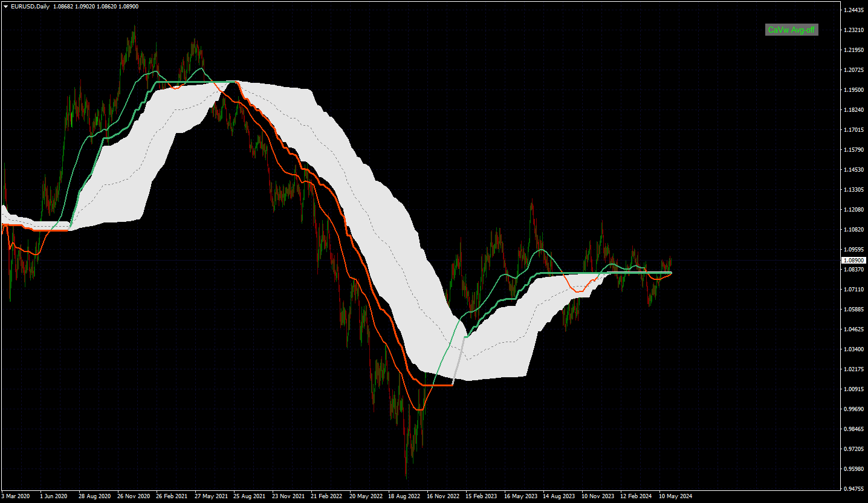Pick the 23 Nov 2021 date label
868x503 pixels.
tap(287, 496)
